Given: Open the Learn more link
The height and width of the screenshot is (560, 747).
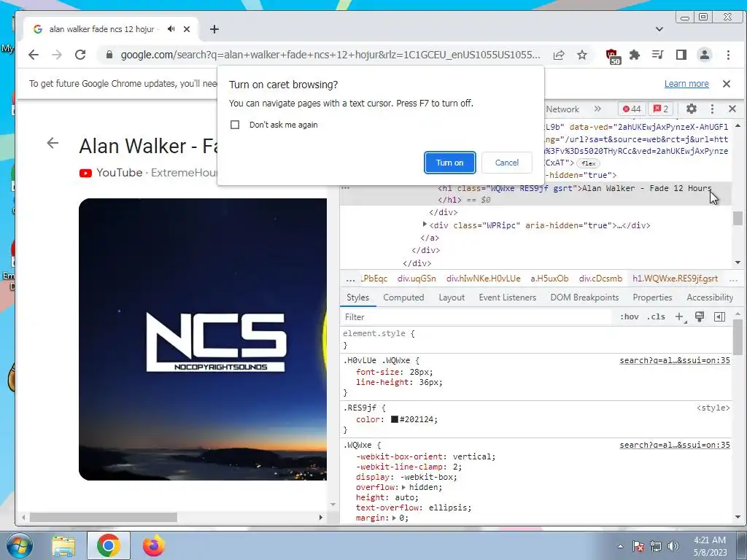Looking at the screenshot, I should (686, 84).
